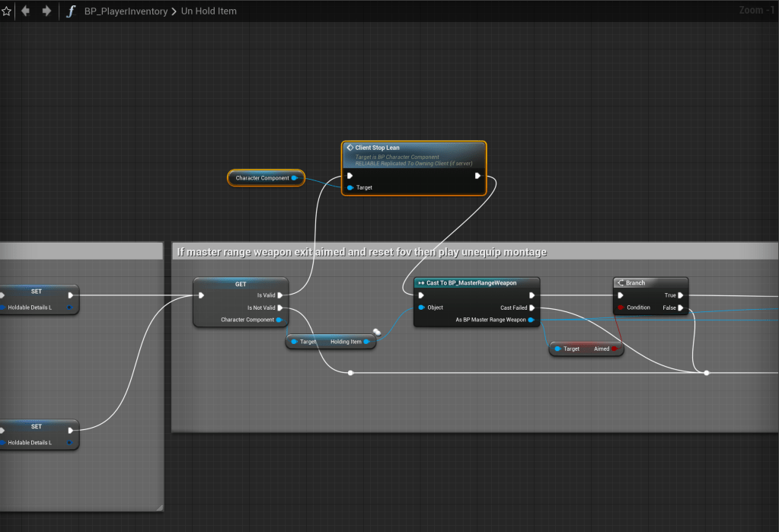Click the As BP Master Range Weapon pin
This screenshot has height=532, width=779.
pyautogui.click(x=531, y=320)
